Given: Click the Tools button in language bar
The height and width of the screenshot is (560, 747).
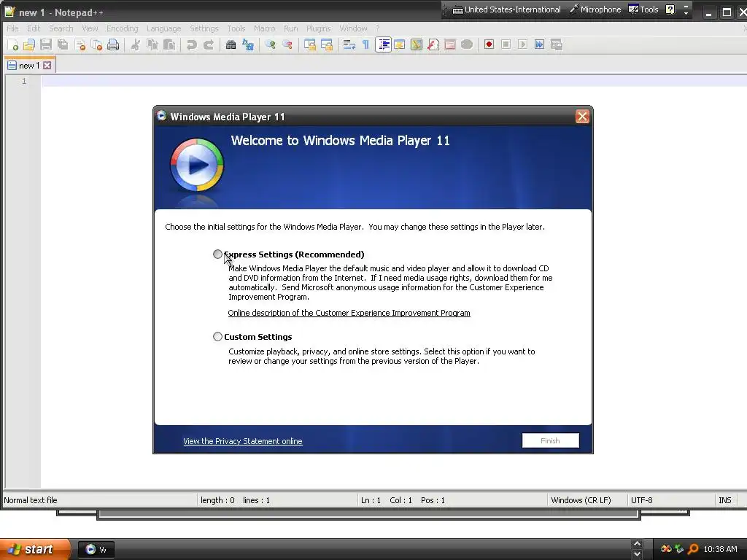Looking at the screenshot, I should (x=643, y=9).
